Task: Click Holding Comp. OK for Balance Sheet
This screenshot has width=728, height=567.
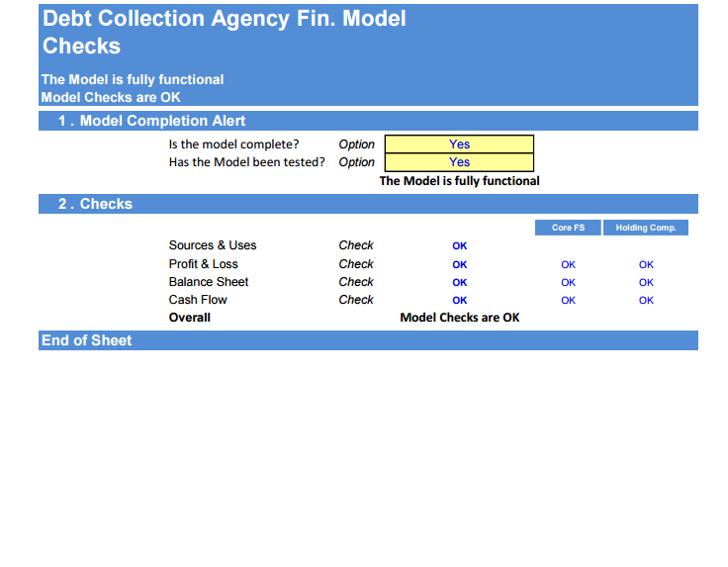Action: [646, 282]
